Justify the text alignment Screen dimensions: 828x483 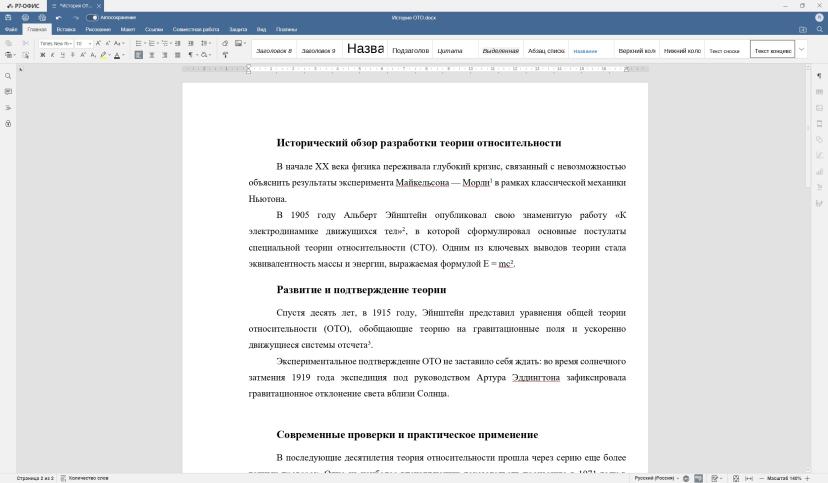(x=177, y=55)
